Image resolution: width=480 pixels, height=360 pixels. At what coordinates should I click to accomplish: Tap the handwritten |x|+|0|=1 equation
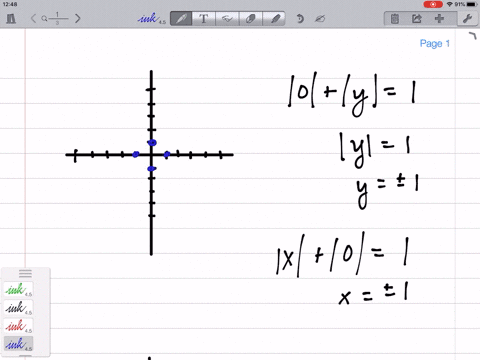pyautogui.click(x=342, y=255)
